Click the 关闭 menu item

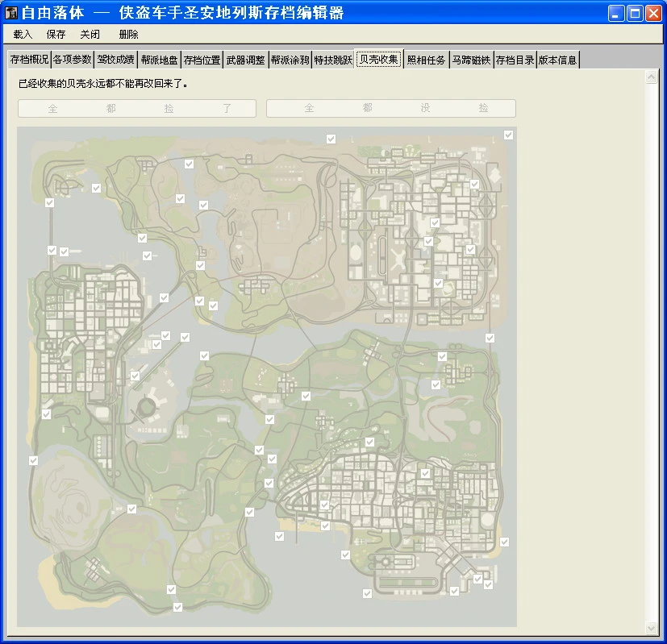pyautogui.click(x=90, y=35)
